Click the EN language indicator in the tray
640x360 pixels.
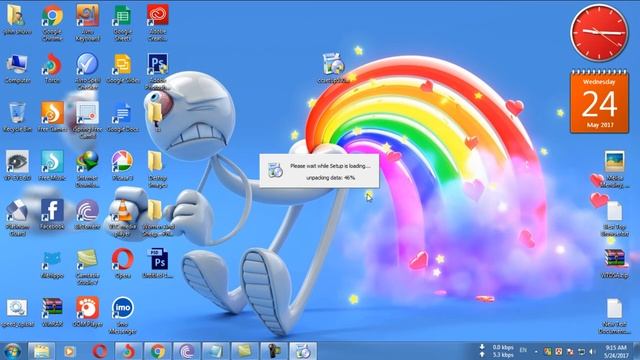point(523,350)
